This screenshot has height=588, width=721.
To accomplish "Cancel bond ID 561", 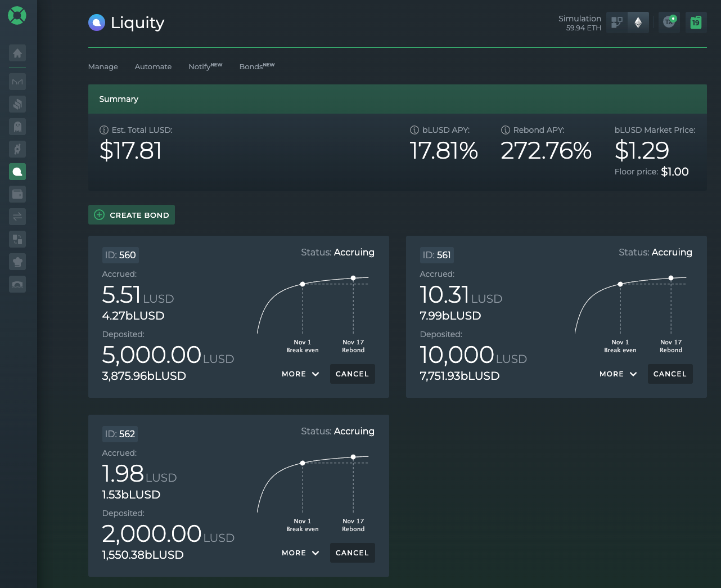I will click(x=670, y=374).
